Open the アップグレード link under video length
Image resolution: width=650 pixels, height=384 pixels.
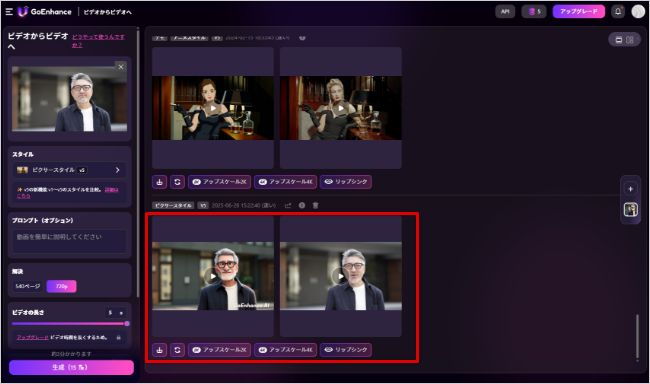click(x=32, y=338)
